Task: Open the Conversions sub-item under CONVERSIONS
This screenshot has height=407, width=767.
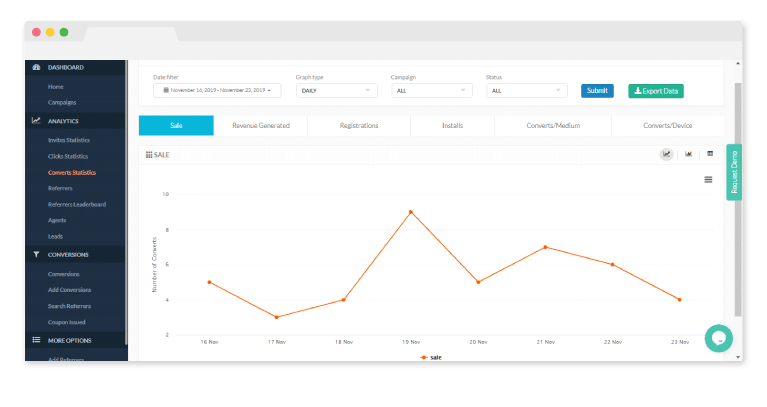Action: coord(64,274)
